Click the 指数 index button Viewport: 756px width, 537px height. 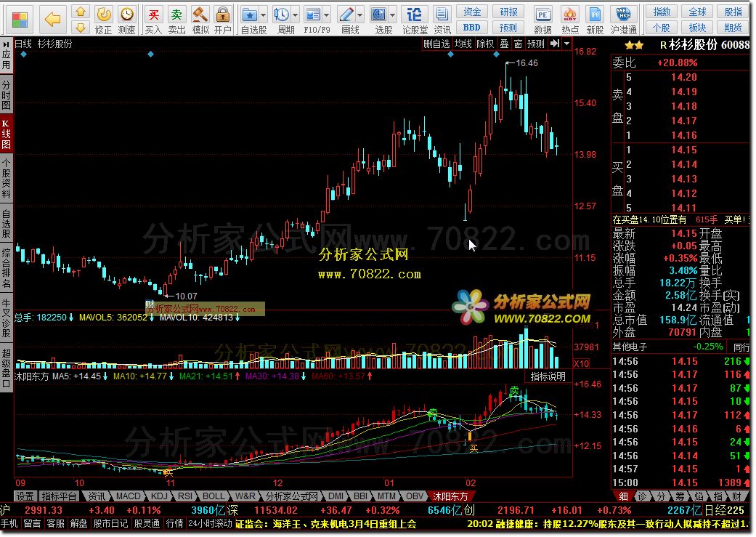point(662,12)
